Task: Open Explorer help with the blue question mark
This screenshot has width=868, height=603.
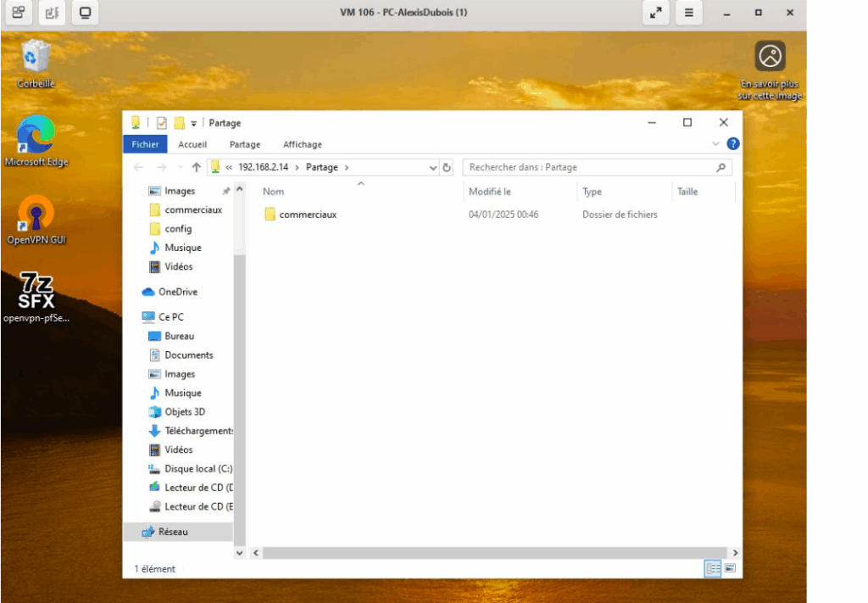Action: 733,144
